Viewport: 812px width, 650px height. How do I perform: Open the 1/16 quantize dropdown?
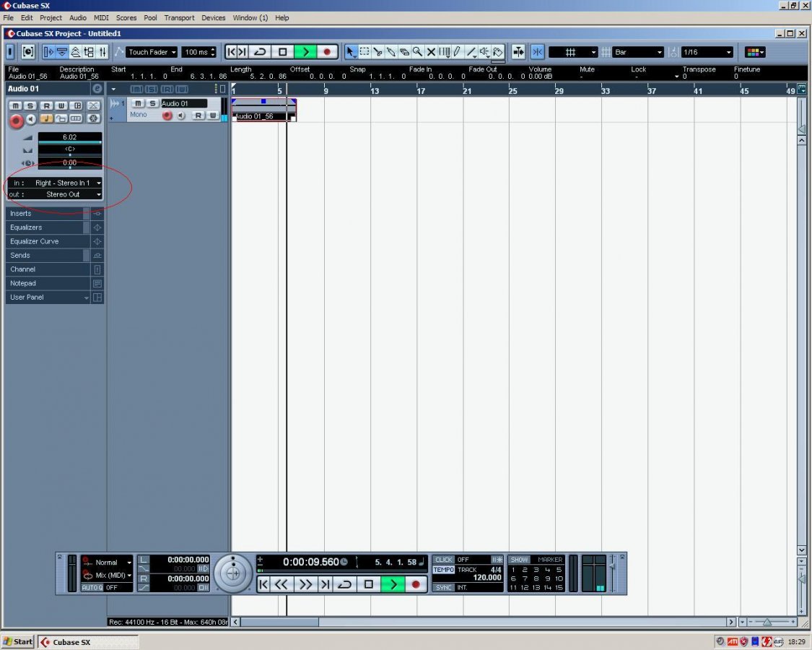click(707, 52)
